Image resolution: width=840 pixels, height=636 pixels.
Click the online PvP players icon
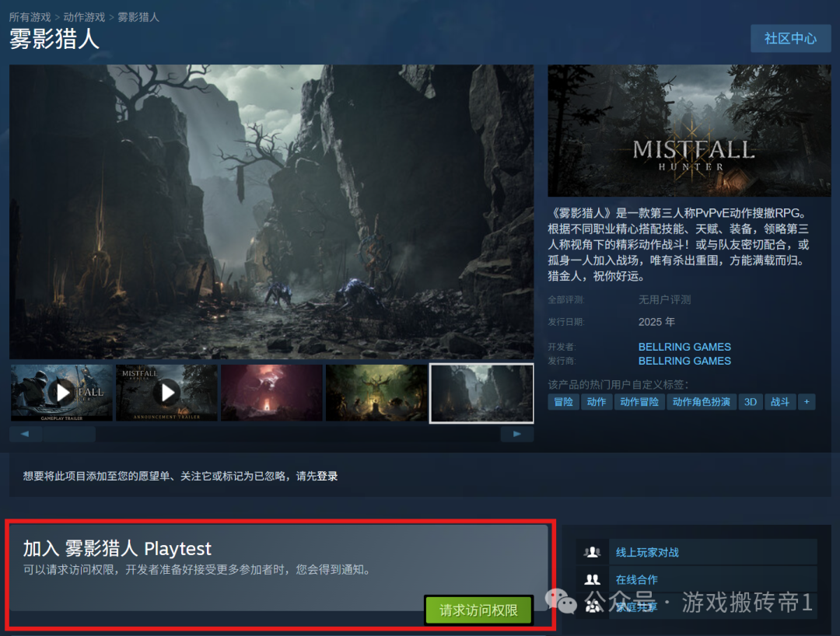593,552
